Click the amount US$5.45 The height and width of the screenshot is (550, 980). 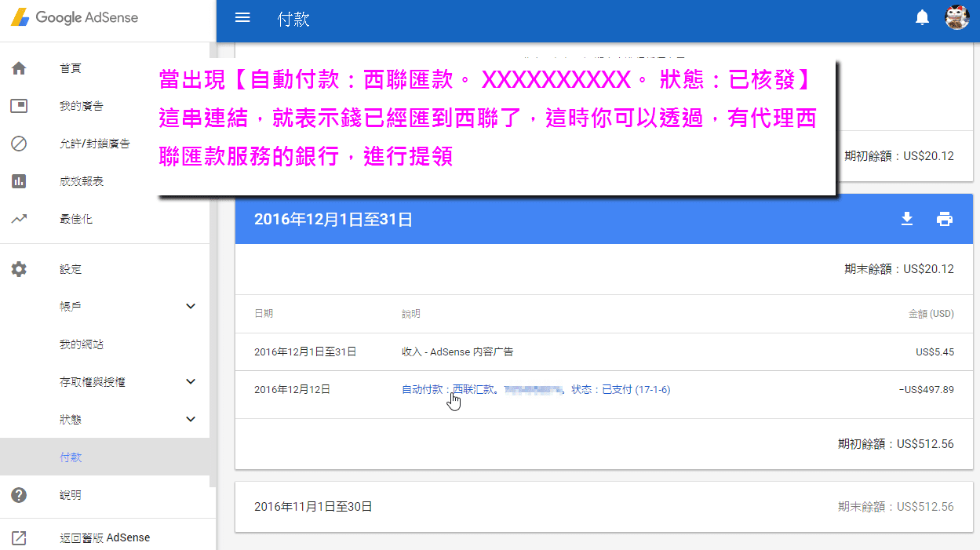pyautogui.click(x=934, y=351)
